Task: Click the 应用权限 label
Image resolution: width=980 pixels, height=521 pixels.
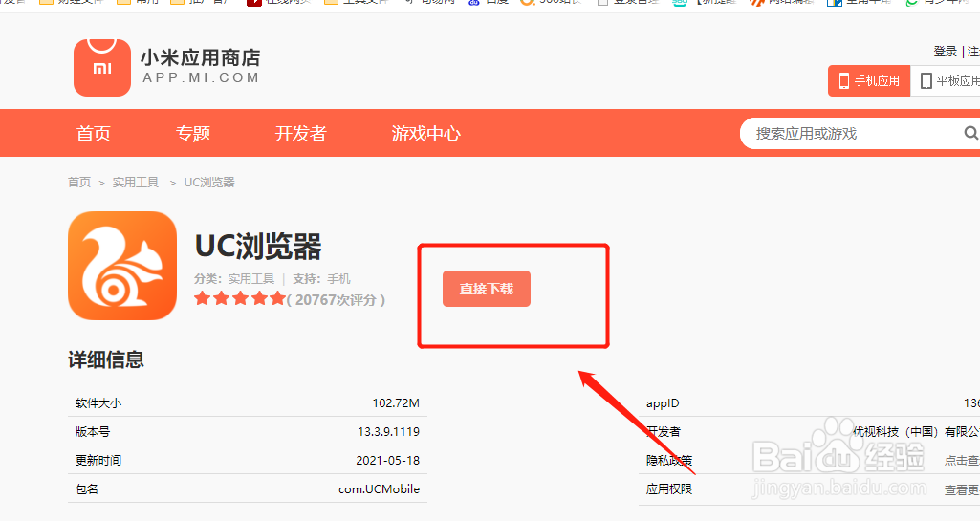Action: coord(669,489)
